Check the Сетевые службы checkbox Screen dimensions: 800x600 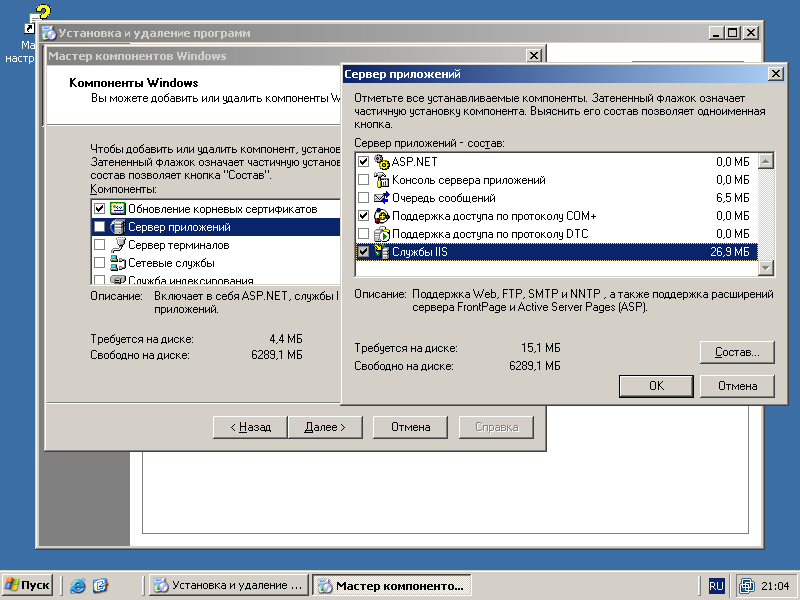99,263
